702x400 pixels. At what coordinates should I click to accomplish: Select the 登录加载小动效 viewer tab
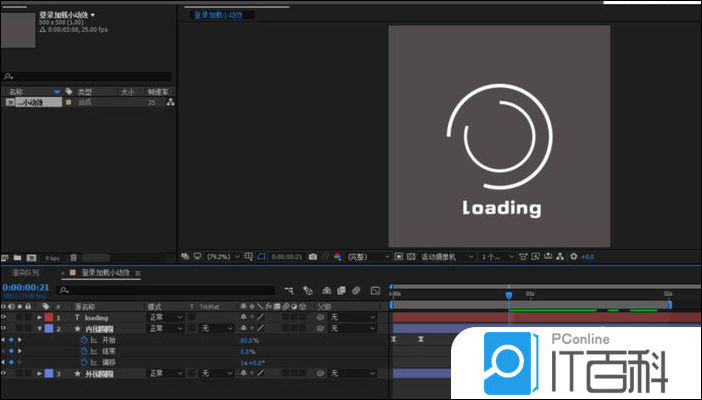[x=220, y=16]
